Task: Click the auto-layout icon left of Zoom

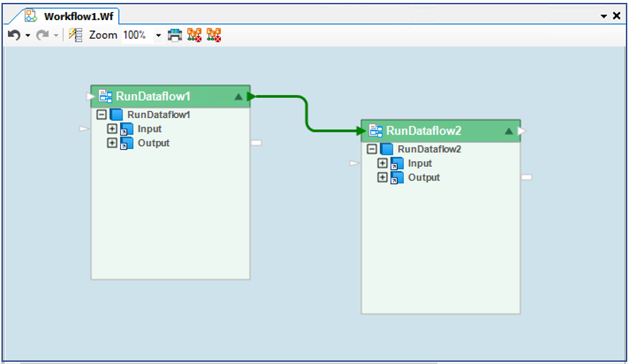Action: [76, 35]
